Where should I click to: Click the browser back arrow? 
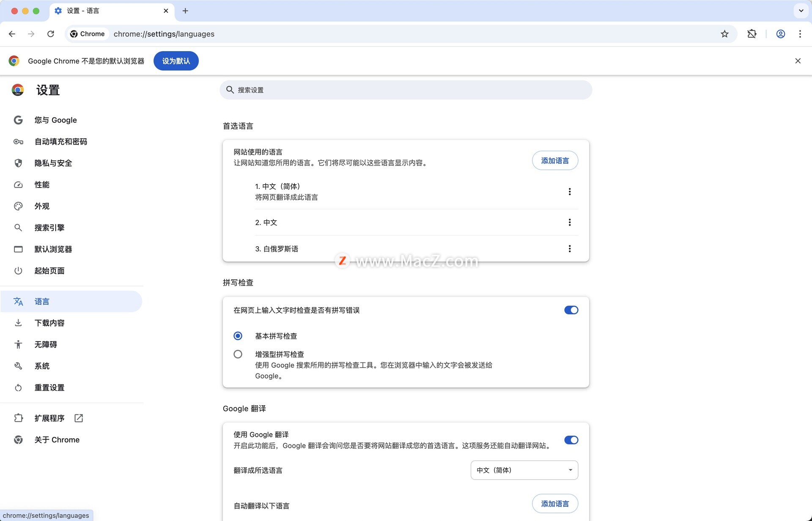pos(12,34)
